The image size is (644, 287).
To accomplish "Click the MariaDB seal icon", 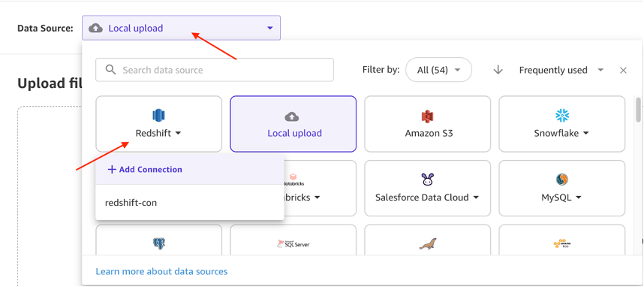I will tap(428, 244).
